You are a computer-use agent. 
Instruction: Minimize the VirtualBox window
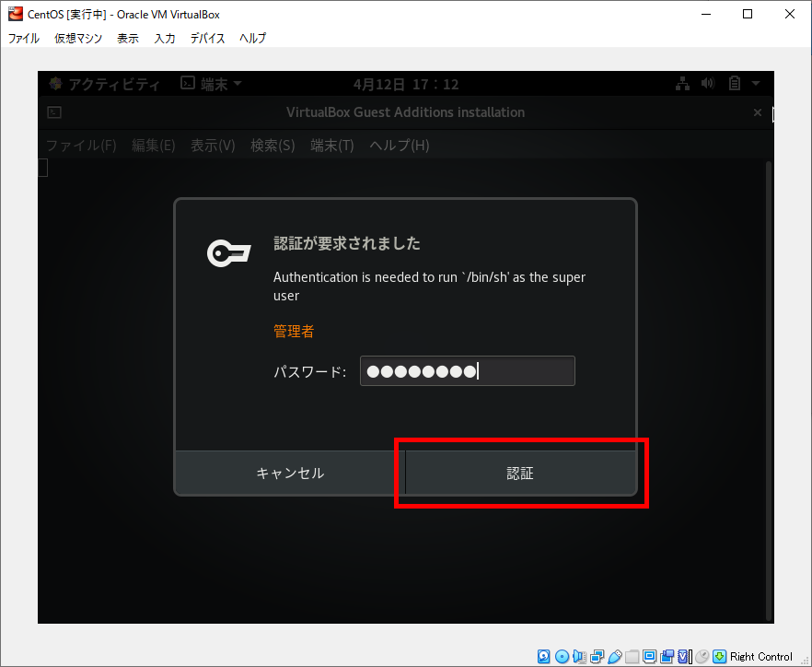706,14
